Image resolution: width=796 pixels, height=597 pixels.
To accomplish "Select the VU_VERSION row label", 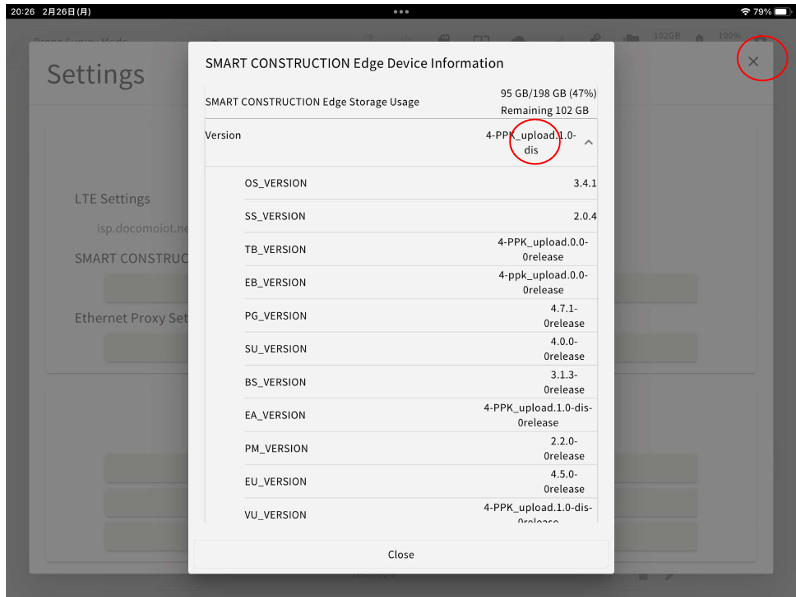I will tap(276, 515).
